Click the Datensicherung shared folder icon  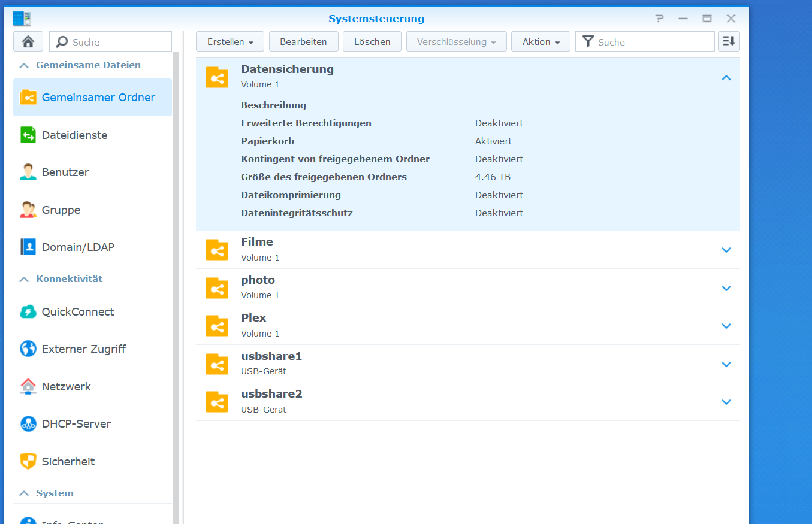click(217, 77)
